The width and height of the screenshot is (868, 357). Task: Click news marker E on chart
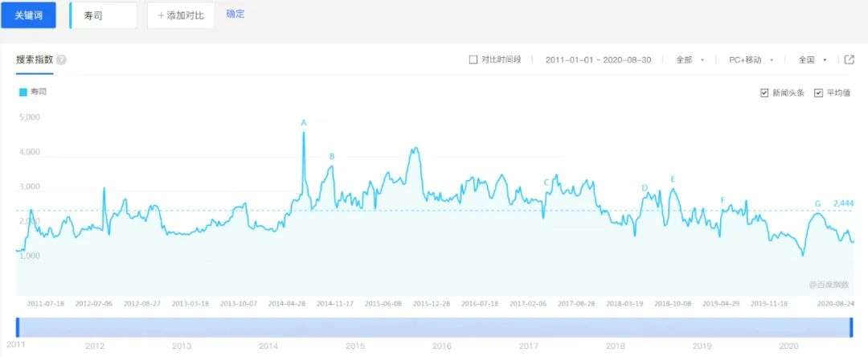click(673, 178)
